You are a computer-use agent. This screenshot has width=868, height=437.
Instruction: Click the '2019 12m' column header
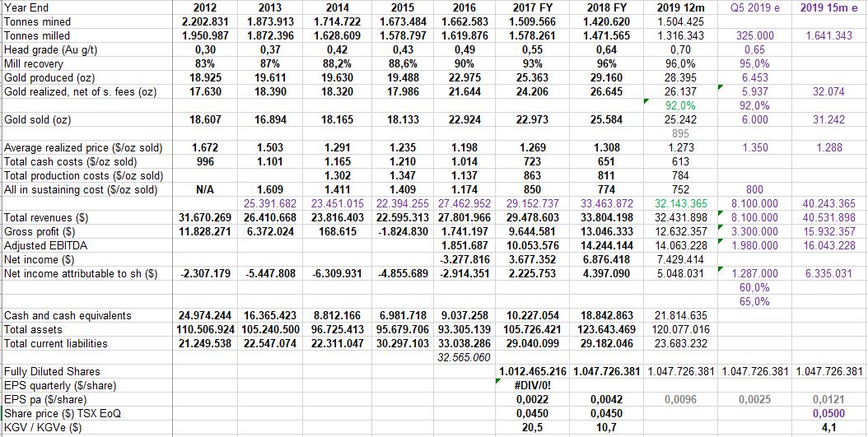point(681,7)
